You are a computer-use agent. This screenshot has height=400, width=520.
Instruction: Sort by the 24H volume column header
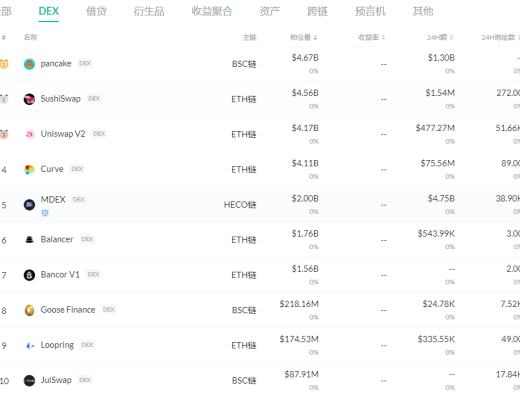click(440, 37)
